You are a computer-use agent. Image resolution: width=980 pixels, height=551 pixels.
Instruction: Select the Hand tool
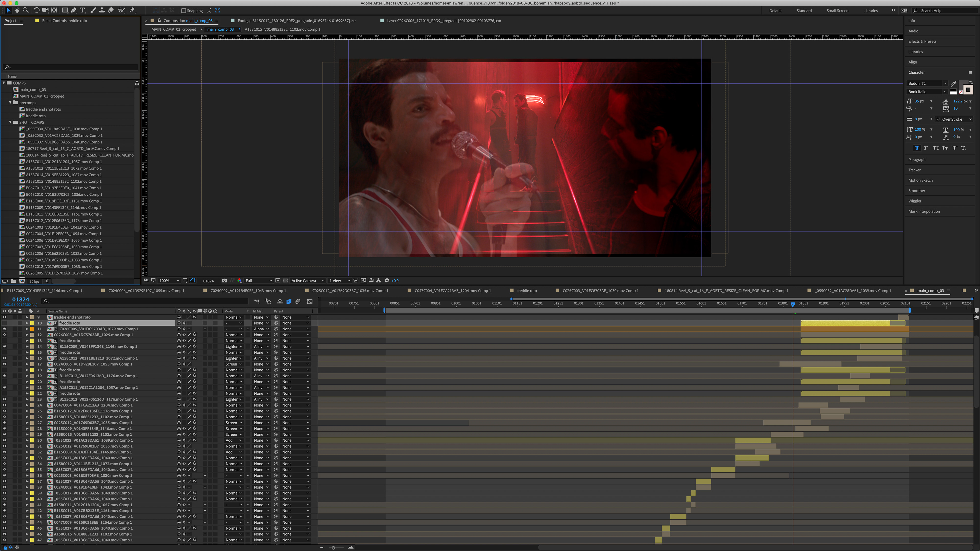[x=17, y=10]
